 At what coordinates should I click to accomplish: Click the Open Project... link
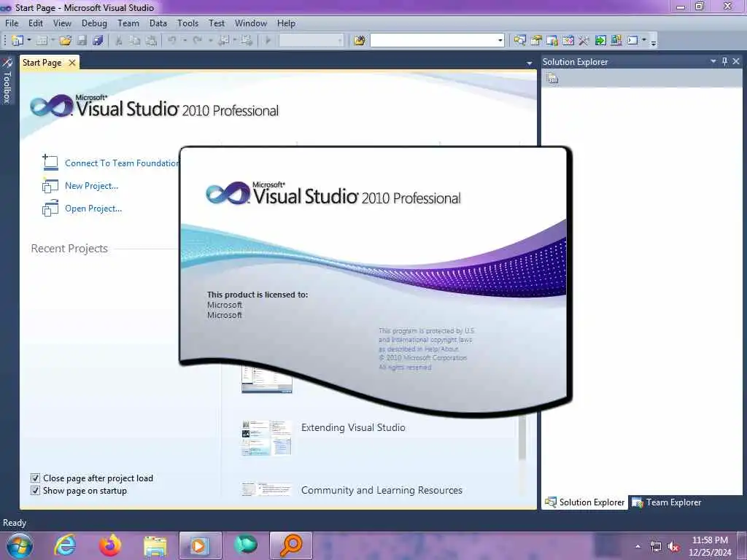[93, 208]
